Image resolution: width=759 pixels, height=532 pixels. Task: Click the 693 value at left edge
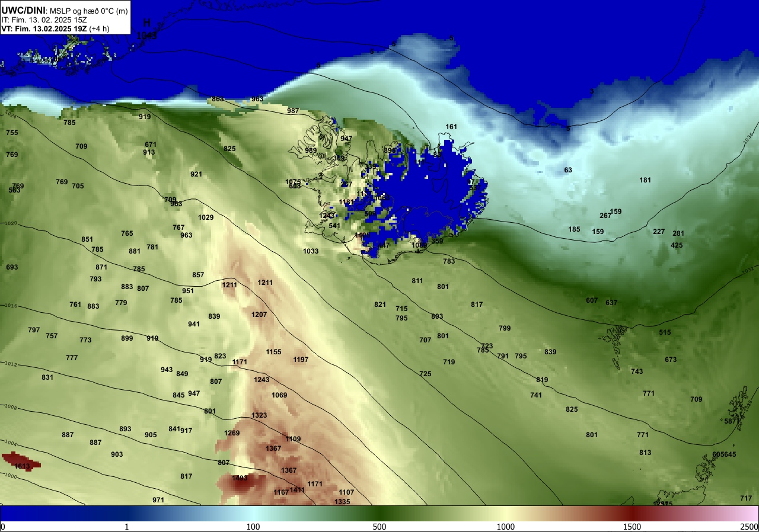click(x=12, y=267)
